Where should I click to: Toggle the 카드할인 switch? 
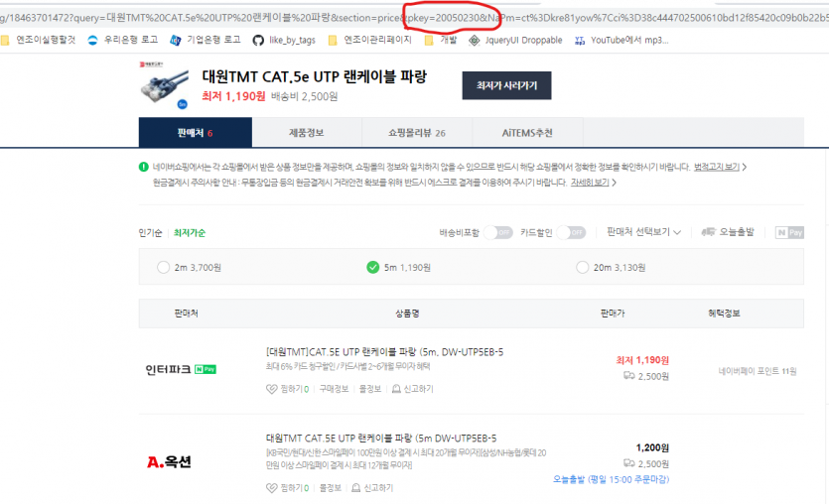(570, 232)
